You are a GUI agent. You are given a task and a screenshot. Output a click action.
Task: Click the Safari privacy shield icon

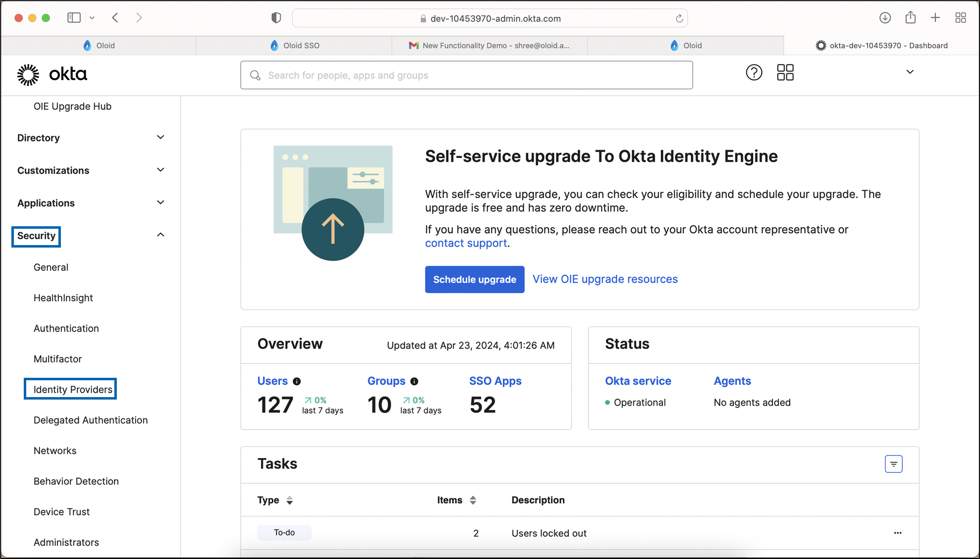pyautogui.click(x=276, y=18)
